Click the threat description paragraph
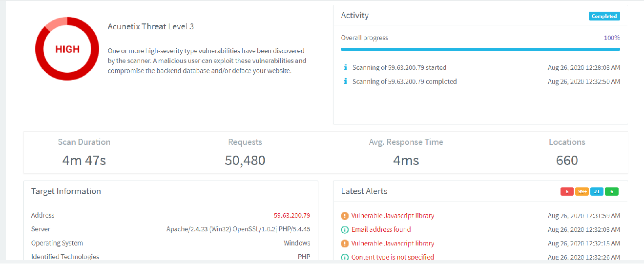This screenshot has height=264, width=644. (x=207, y=61)
